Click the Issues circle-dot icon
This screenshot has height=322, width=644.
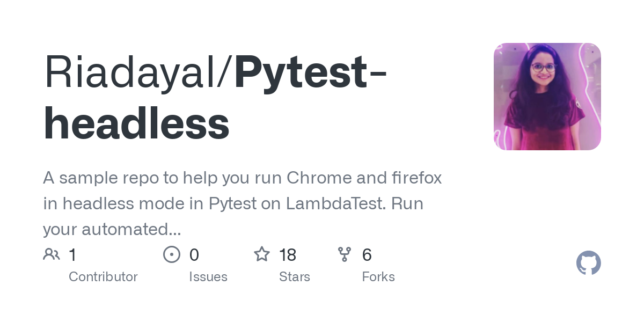(x=172, y=254)
